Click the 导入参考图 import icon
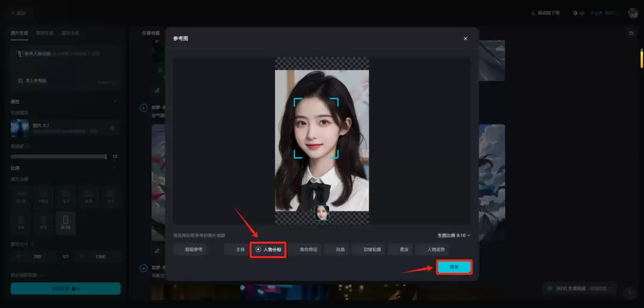Viewport: 644px width, 308px height. pos(20,80)
